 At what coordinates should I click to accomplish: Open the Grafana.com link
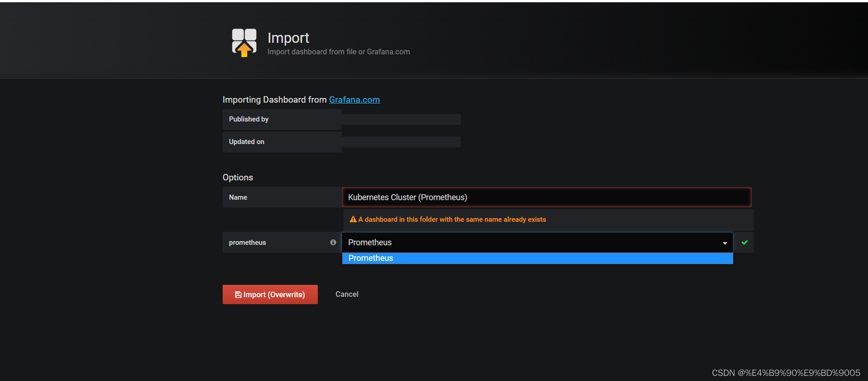click(354, 100)
